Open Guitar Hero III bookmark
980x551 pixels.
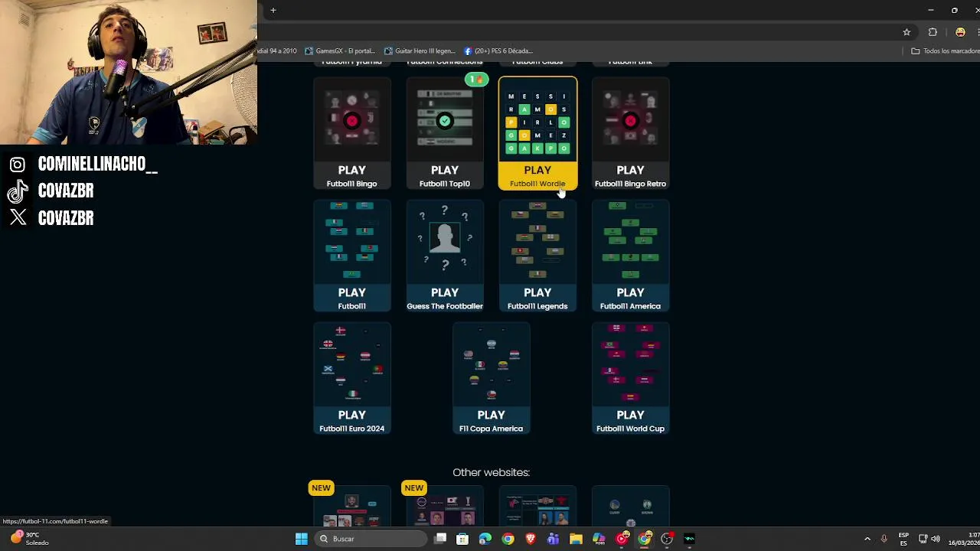(x=420, y=51)
